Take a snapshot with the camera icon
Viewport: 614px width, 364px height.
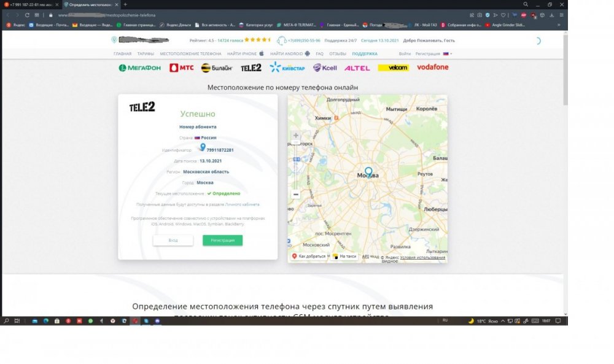click(480, 15)
